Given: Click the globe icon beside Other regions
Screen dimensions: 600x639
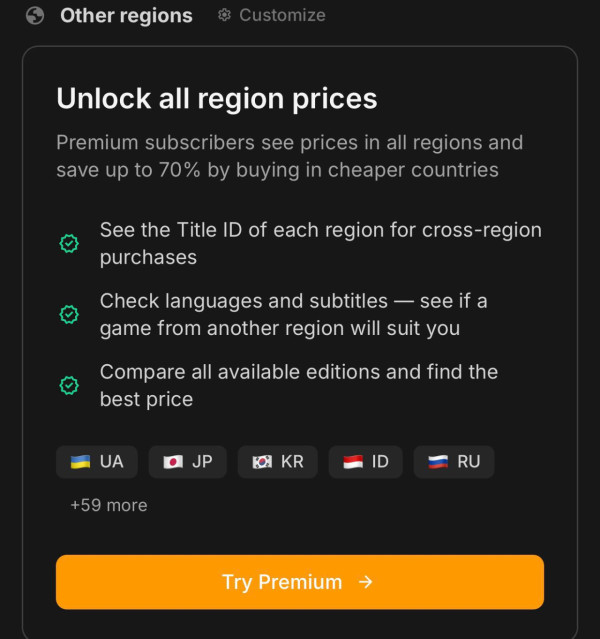Looking at the screenshot, I should 35,16.
